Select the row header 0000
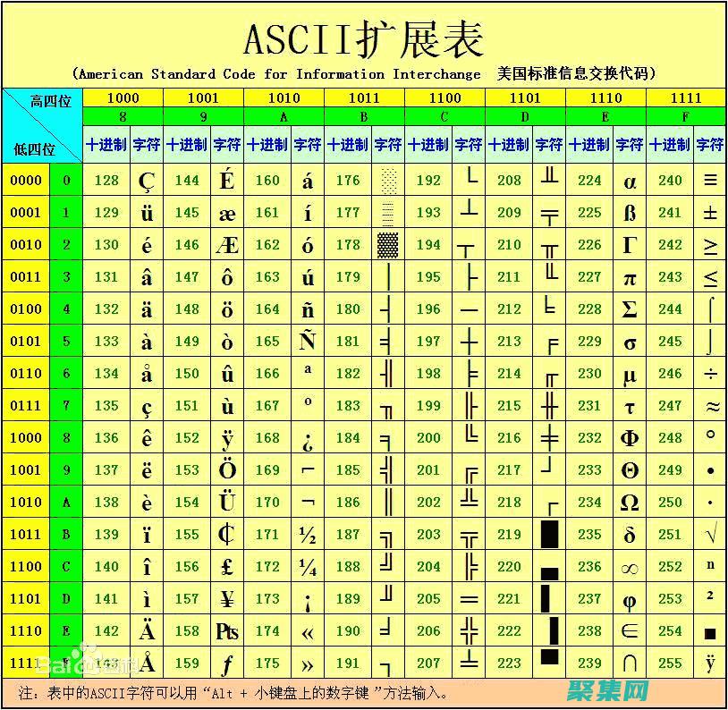This screenshot has width=728, height=710. (28, 181)
